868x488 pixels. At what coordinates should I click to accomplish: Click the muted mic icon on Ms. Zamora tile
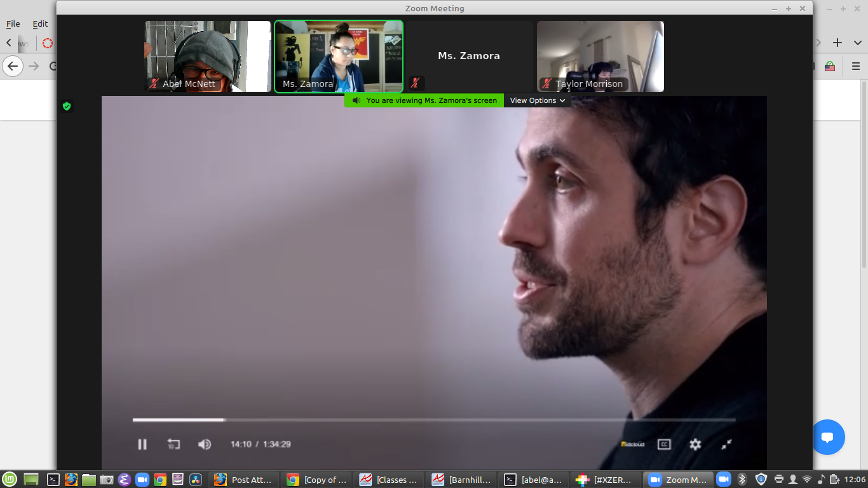click(416, 83)
